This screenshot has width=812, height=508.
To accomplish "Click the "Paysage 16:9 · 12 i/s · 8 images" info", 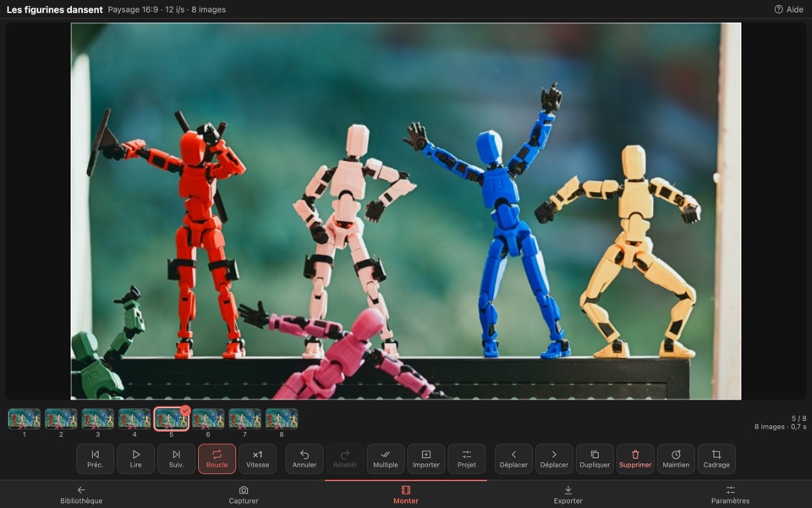I will pyautogui.click(x=167, y=10).
